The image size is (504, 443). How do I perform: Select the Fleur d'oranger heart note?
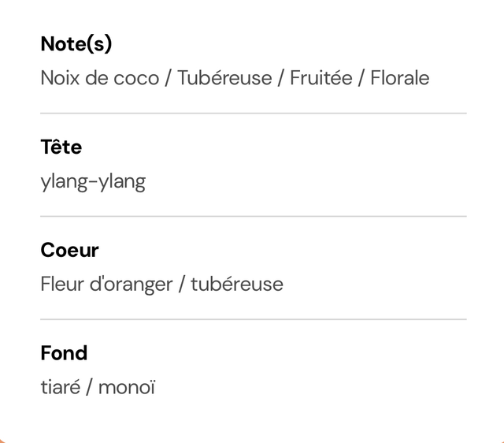(107, 285)
